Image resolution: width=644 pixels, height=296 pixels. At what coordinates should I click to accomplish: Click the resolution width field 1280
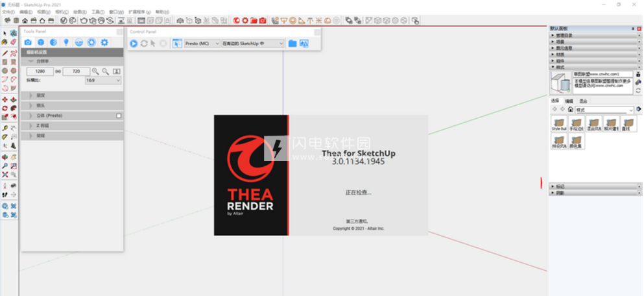coord(40,71)
